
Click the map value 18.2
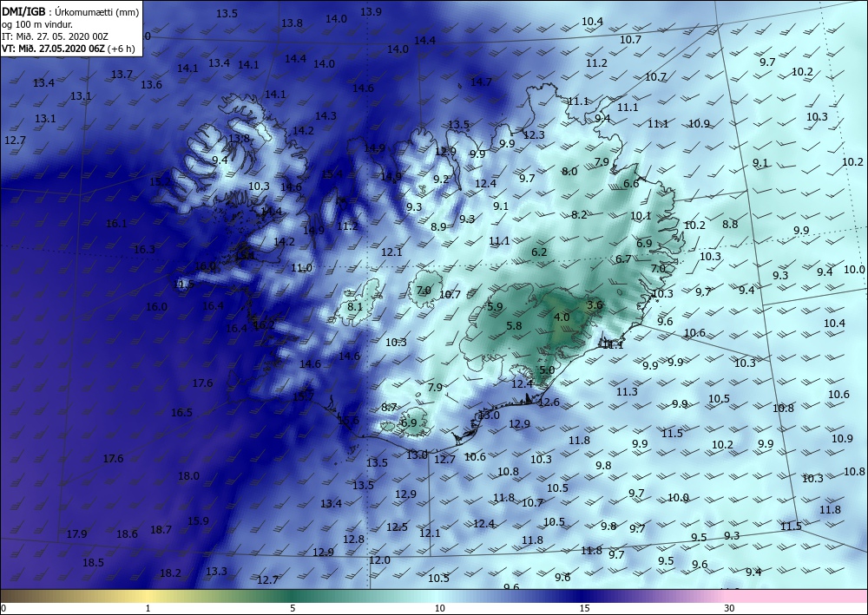(x=170, y=573)
